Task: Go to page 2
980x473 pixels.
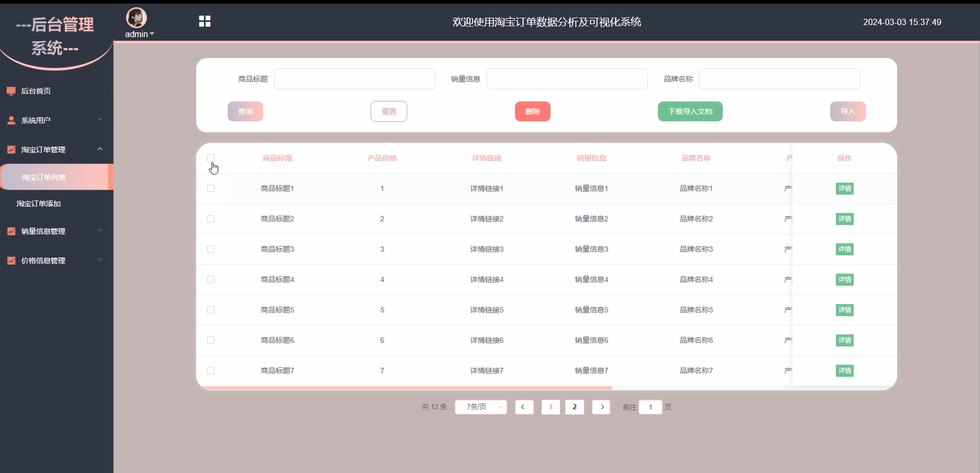Action: click(x=574, y=407)
